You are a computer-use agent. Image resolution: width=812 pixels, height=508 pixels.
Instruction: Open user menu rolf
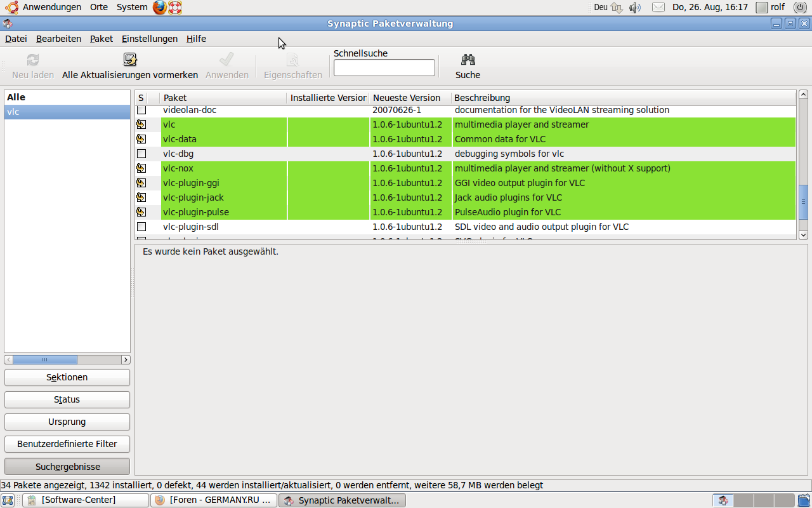tap(771, 8)
